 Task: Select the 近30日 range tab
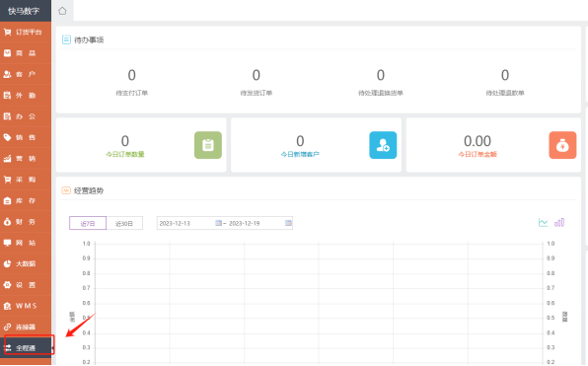124,223
